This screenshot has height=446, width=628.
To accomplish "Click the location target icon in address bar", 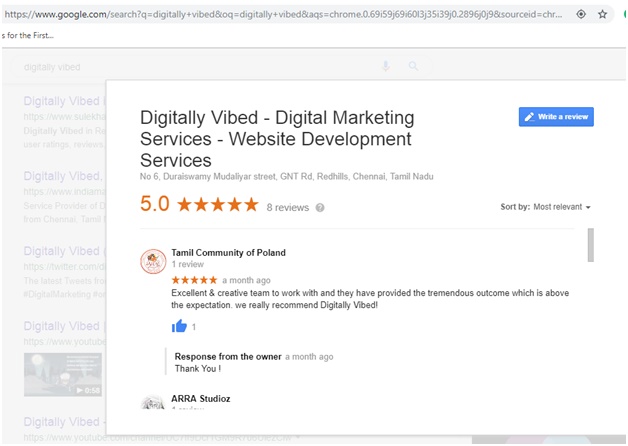I will [581, 14].
